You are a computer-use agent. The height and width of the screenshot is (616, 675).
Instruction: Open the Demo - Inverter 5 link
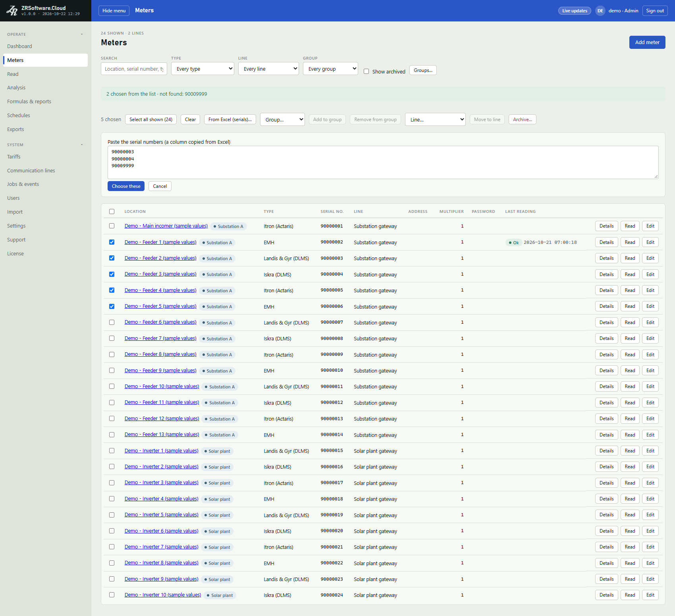tap(161, 515)
